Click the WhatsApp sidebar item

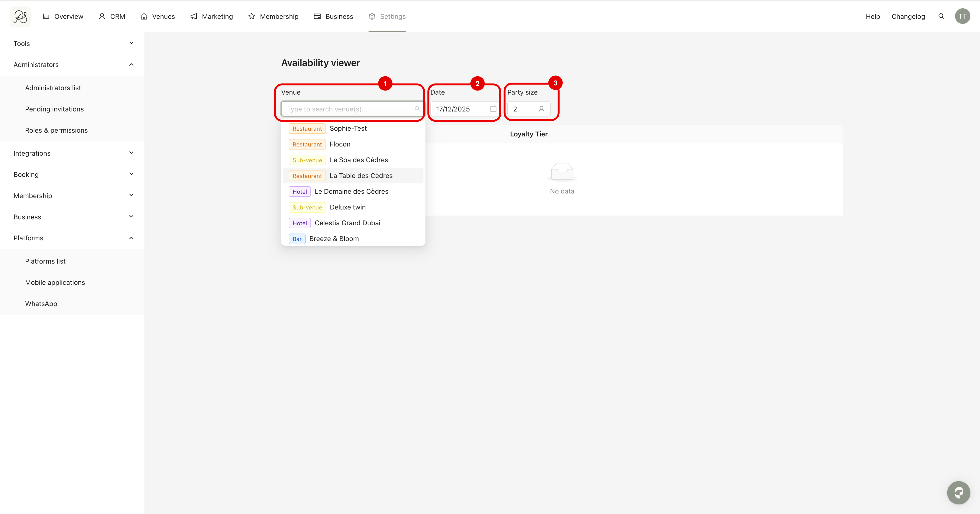pyautogui.click(x=41, y=304)
